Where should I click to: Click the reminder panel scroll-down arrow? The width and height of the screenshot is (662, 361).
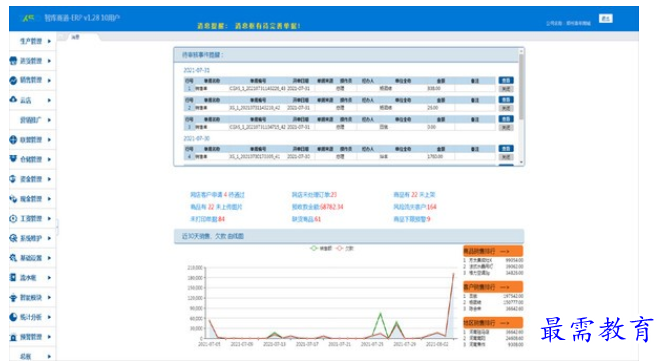pyautogui.click(x=521, y=162)
